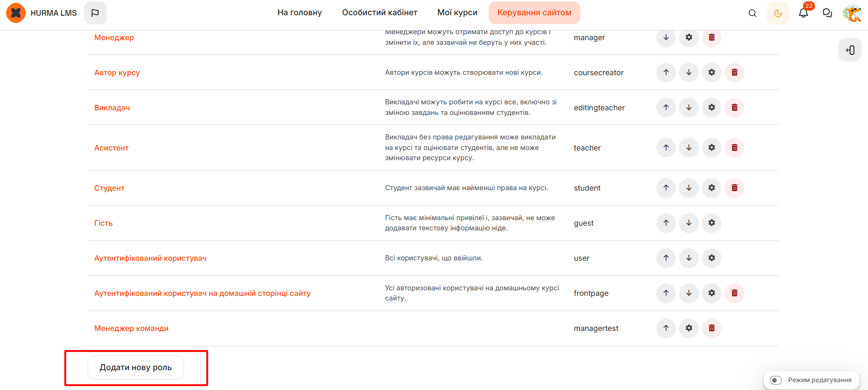Viewport: 868px width, 390px height.
Task: Open the Асистент role link
Action: (112, 148)
